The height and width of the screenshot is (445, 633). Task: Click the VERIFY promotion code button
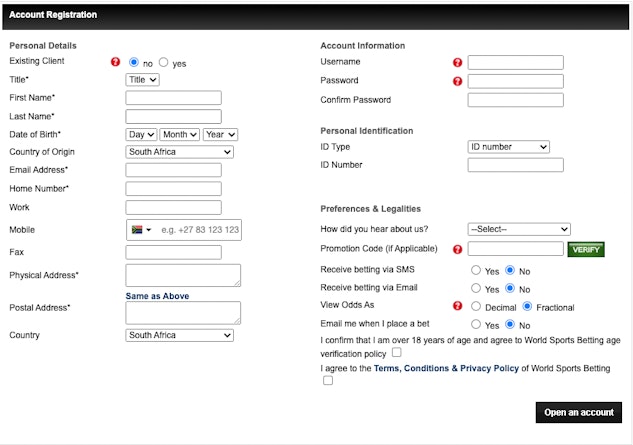[x=586, y=250]
